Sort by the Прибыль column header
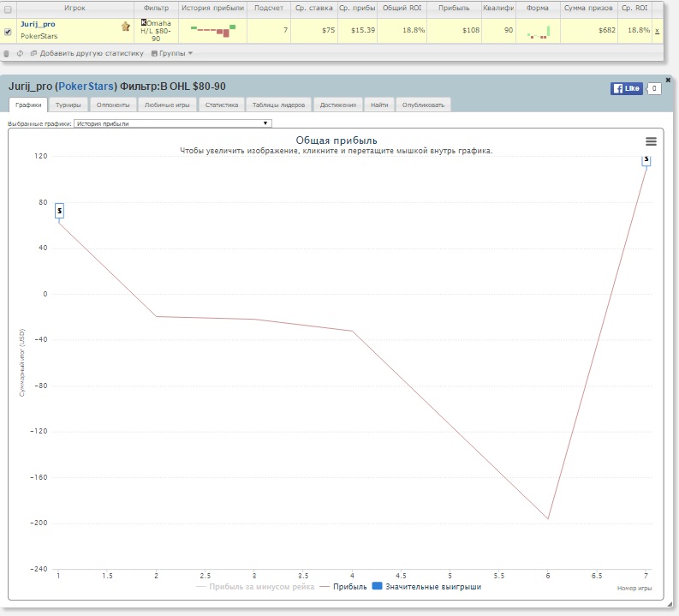Screen dimensions: 679x616 coord(454,8)
